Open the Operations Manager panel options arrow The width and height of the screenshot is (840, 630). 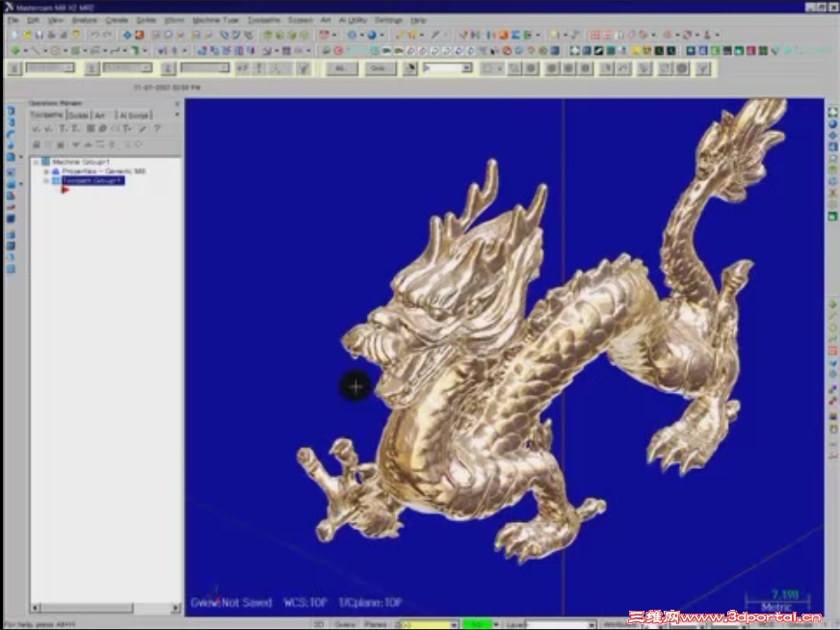point(177,115)
